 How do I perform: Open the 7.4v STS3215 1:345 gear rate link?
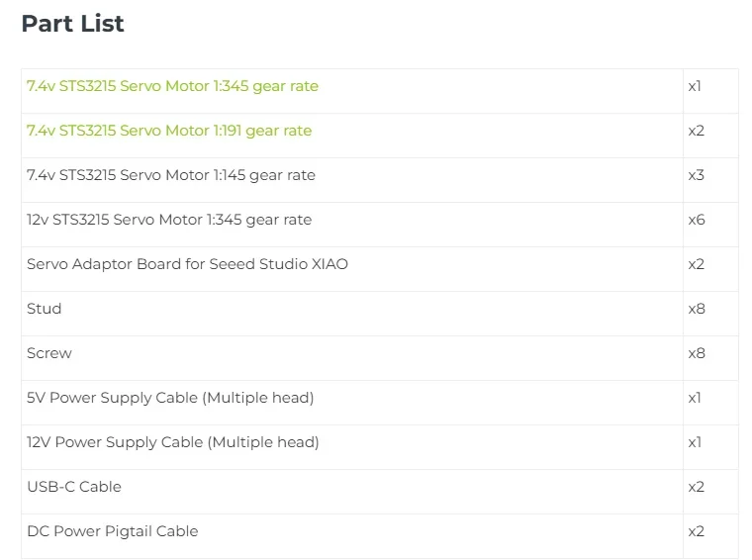point(172,86)
